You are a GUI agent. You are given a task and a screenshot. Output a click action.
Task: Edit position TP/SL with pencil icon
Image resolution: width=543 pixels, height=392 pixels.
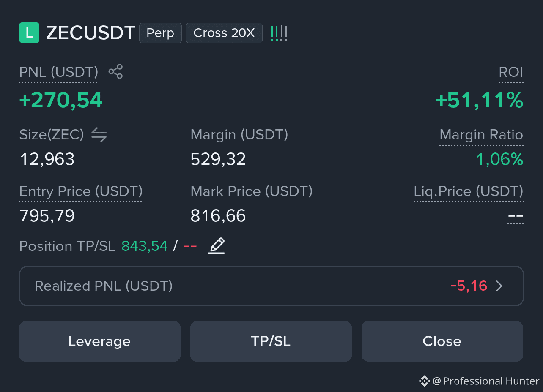[217, 246]
